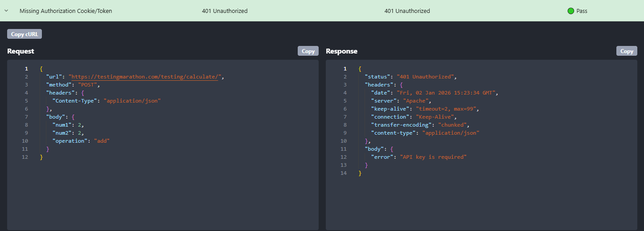
Task: Collapse the Missing Authorization Cookie/Token row chevron
Action: pyautogui.click(x=6, y=11)
